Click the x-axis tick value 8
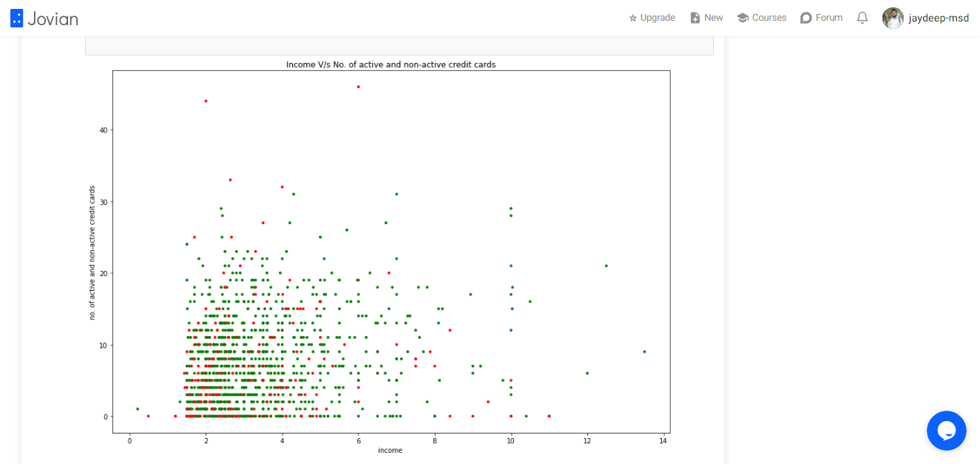This screenshot has height=464, width=980. point(435,441)
